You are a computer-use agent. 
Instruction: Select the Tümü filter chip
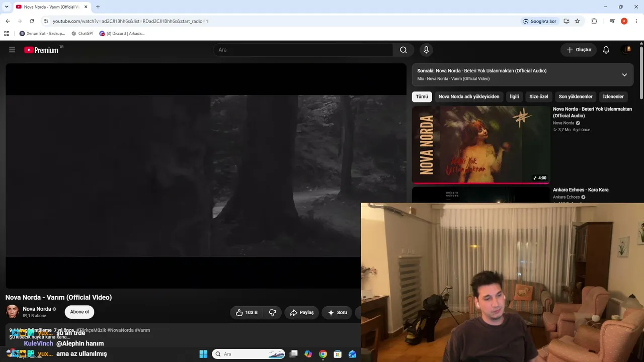422,97
